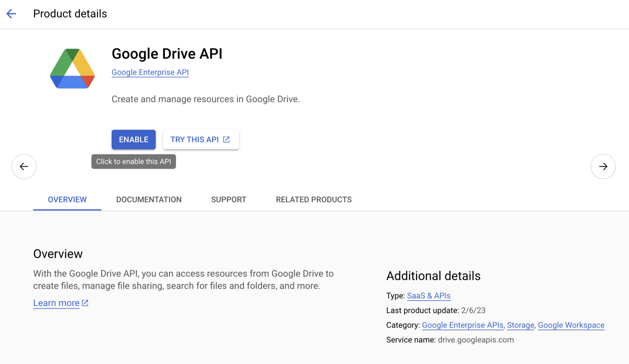Click the overview paragraph starting 'With the Google Drive API'

point(183,280)
